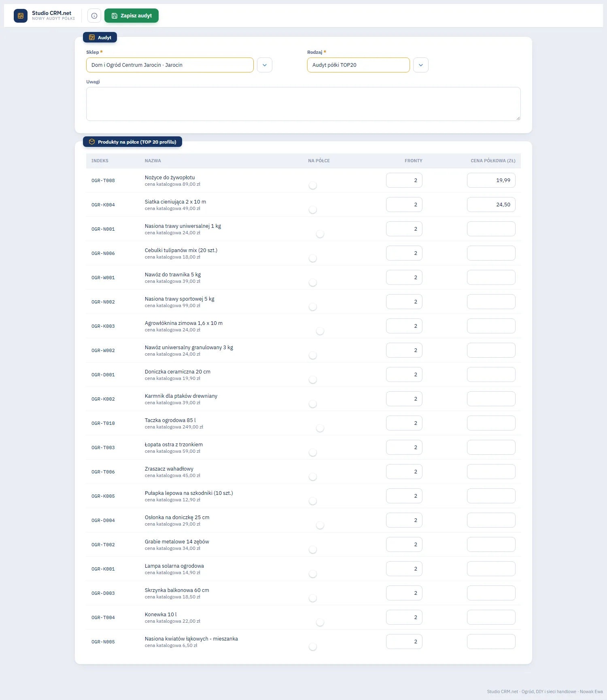This screenshot has width=607, height=700.
Task: Click the Sklep field with Dom i Ogród
Action: tap(170, 65)
